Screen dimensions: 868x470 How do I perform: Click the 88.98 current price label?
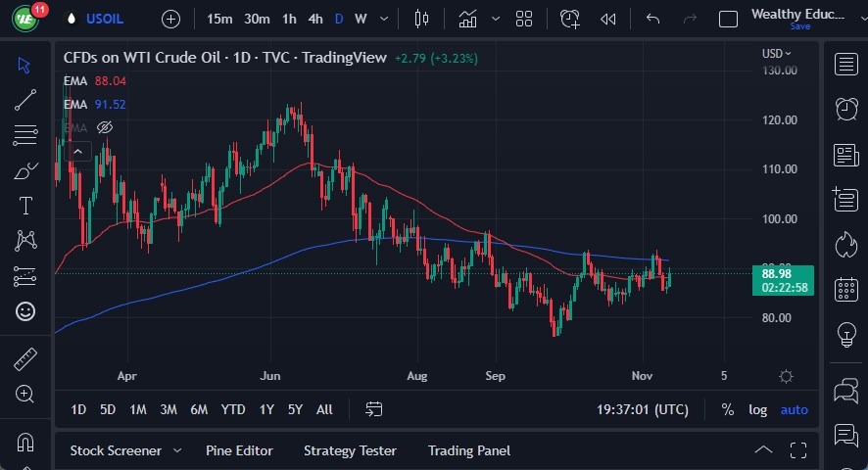[x=783, y=273]
